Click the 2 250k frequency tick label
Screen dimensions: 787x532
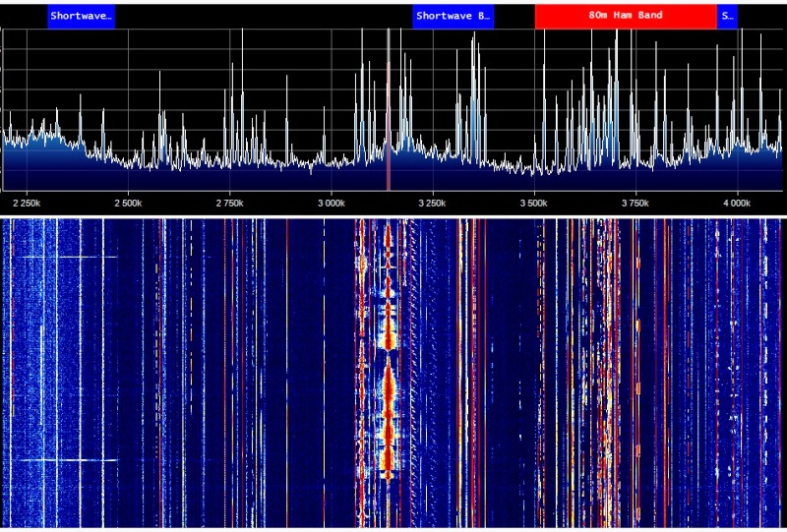[27, 203]
